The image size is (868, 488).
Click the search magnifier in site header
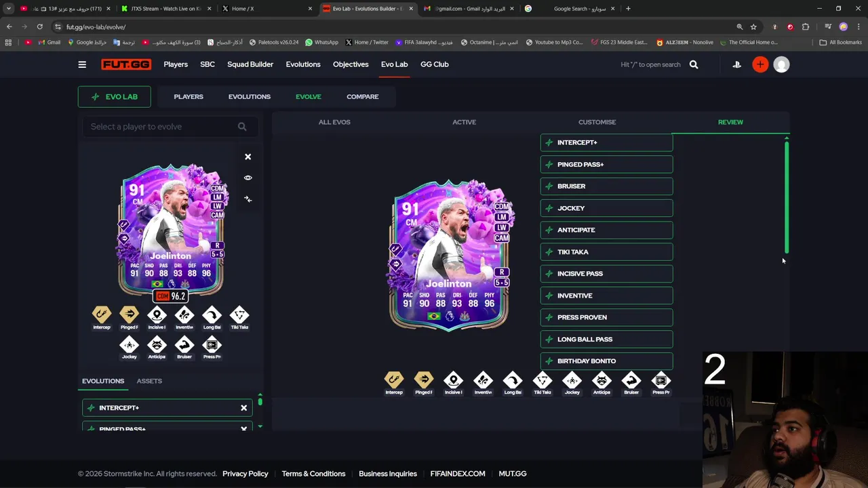(x=694, y=64)
